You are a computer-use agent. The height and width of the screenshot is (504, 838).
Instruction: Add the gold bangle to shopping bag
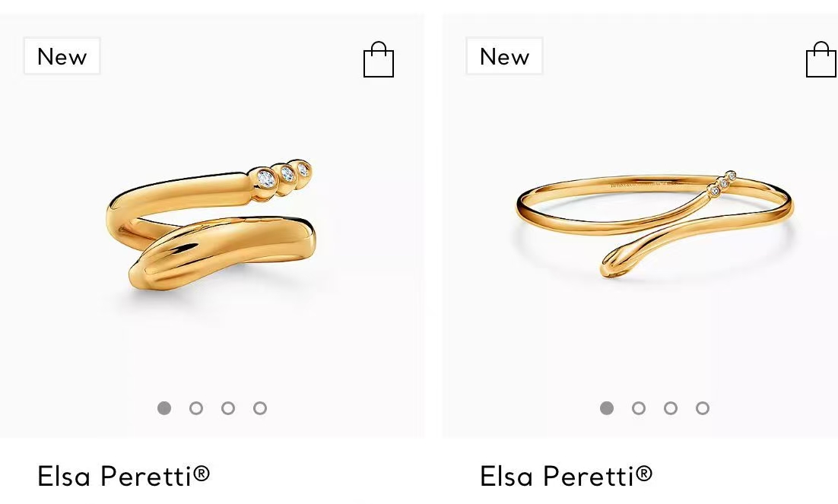tap(821, 59)
